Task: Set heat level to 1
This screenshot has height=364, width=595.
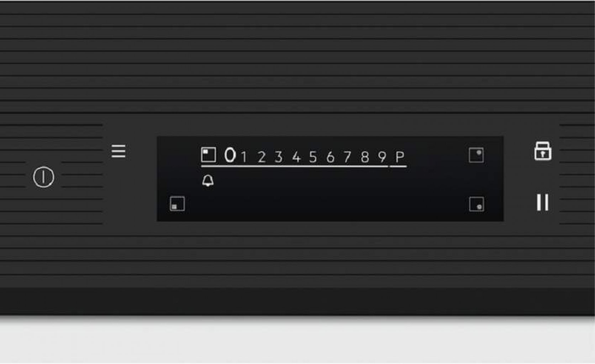Action: coord(244,157)
